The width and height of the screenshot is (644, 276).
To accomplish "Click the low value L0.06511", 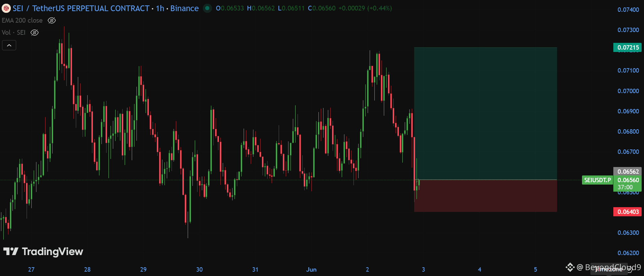I will tap(291, 8).
